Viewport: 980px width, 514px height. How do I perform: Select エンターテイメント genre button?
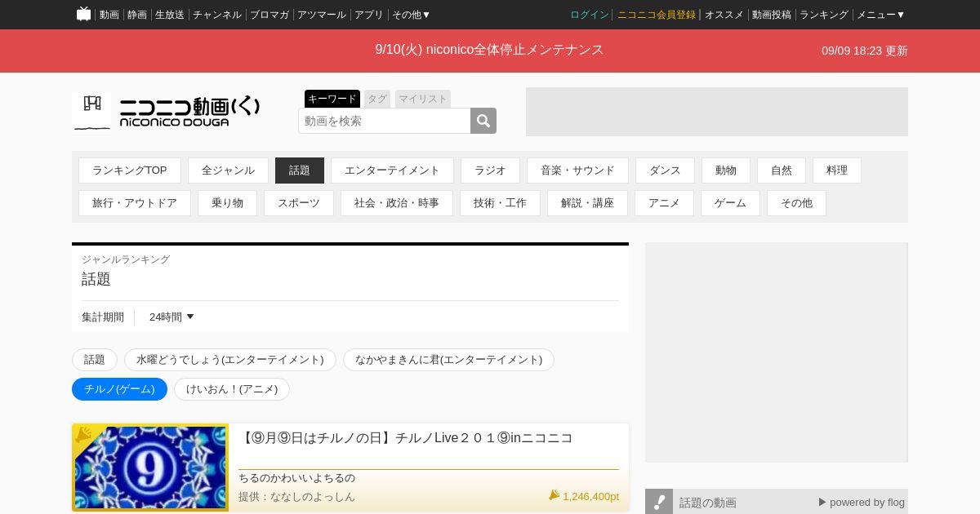392,171
